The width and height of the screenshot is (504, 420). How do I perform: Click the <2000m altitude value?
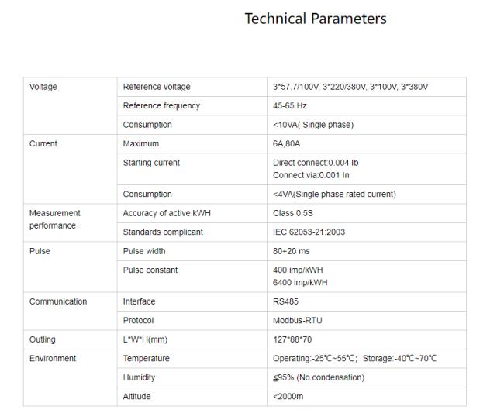pos(288,396)
